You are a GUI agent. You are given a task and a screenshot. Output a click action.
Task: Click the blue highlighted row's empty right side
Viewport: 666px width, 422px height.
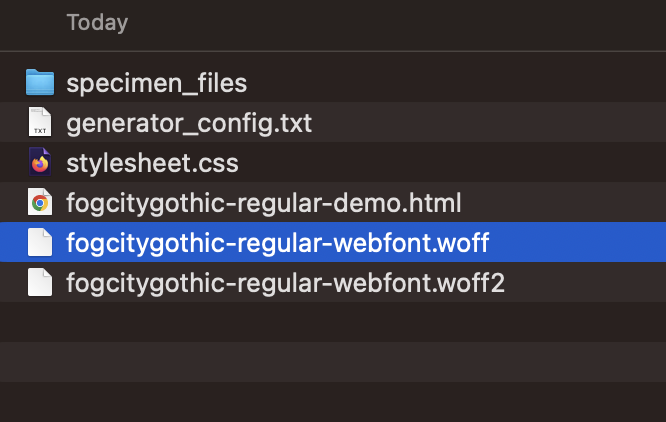coord(580,243)
